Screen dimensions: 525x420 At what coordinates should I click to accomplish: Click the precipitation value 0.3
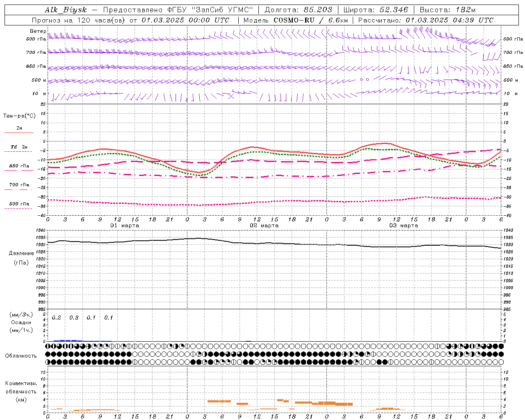[x=74, y=317]
